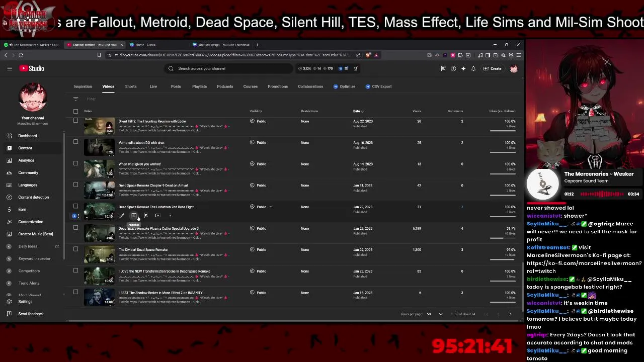Click View on YouTube icon for Leviathan video
The width and height of the screenshot is (644, 362).
point(158,216)
